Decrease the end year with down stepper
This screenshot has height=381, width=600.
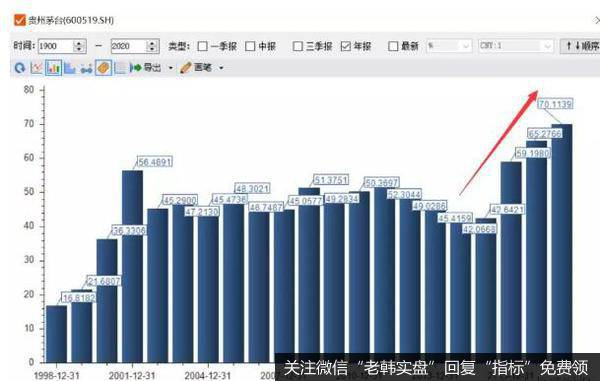(152, 49)
